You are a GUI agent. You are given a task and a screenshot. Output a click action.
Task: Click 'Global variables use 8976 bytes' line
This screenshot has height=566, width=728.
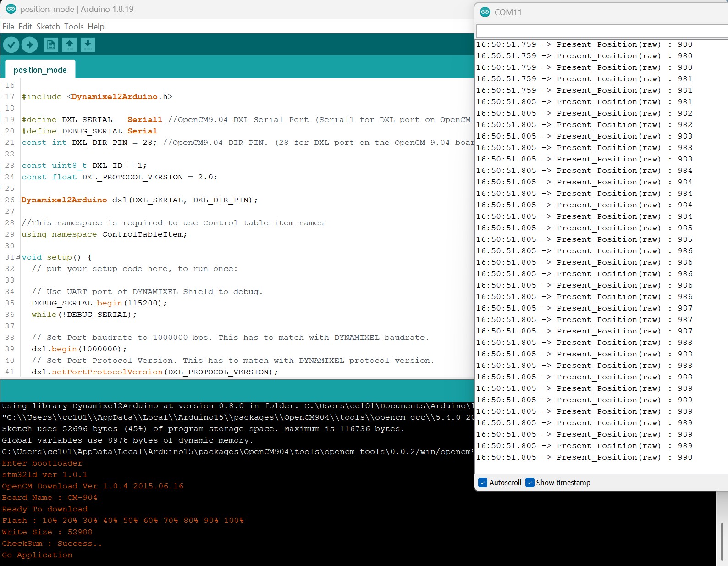tap(128, 440)
